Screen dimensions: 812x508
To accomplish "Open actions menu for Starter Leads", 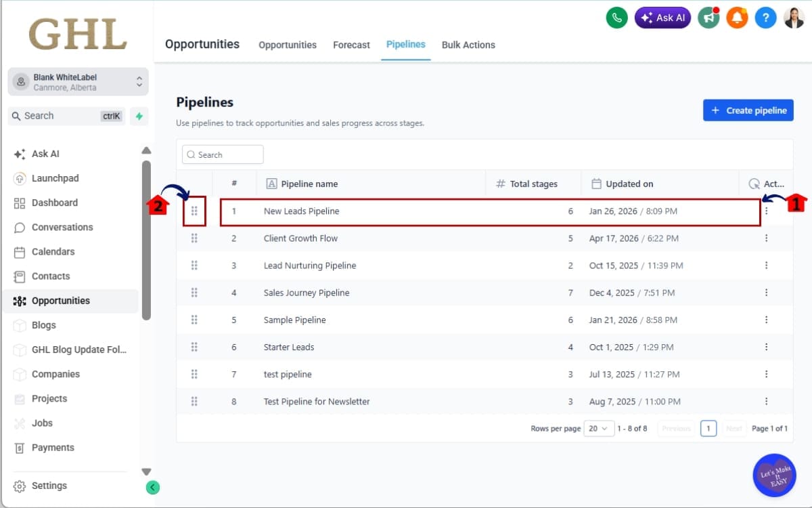I will [766, 347].
